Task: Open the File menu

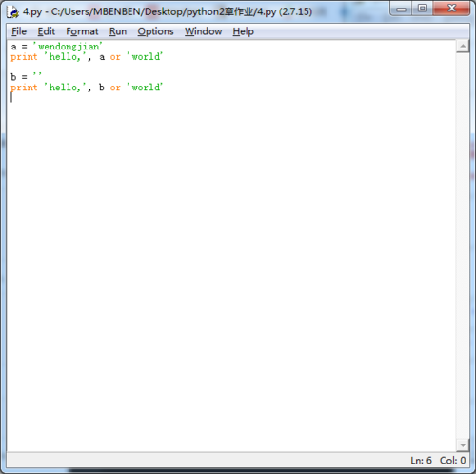Action: click(x=19, y=31)
